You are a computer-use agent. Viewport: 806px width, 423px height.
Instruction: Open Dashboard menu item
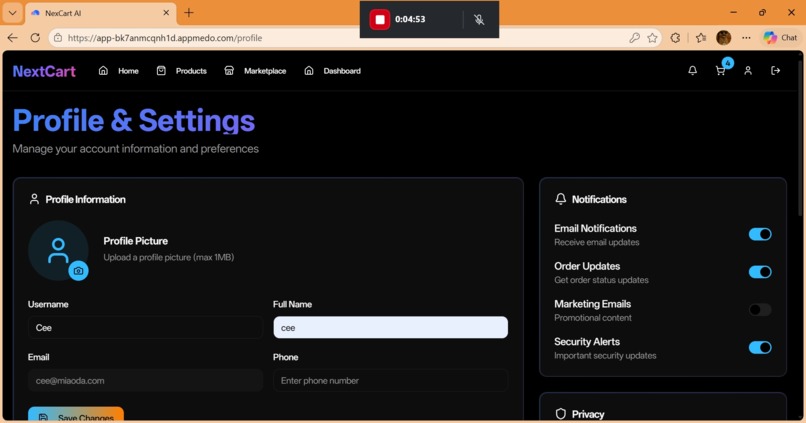coord(342,71)
